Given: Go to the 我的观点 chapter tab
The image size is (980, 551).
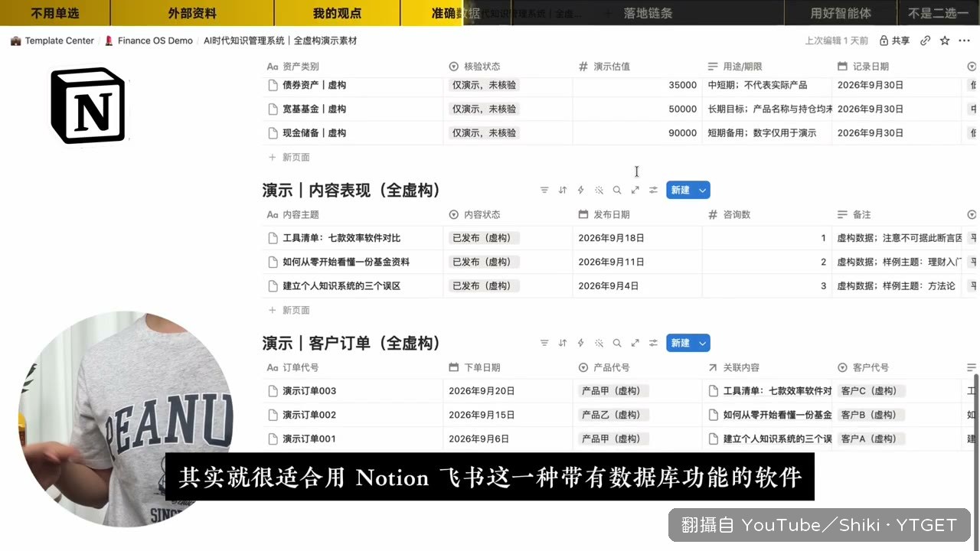Looking at the screenshot, I should click(337, 13).
